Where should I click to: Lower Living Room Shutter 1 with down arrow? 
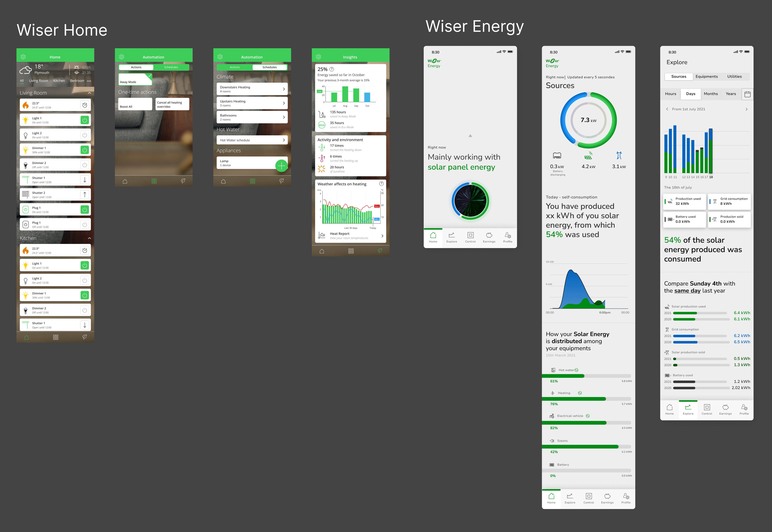85,180
